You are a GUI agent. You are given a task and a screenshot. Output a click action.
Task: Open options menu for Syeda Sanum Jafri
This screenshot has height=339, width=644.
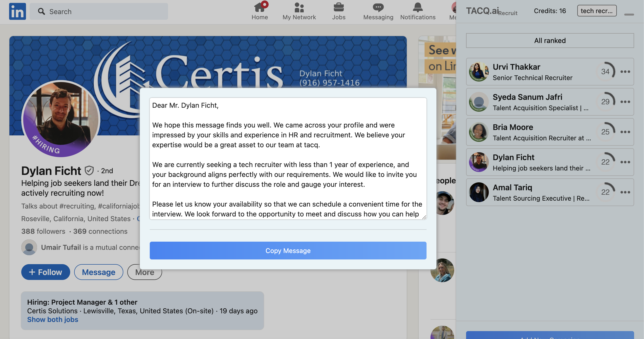tap(625, 102)
